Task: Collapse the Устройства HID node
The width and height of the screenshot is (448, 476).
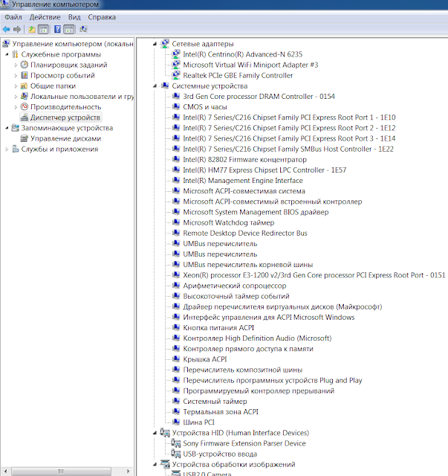Action: 155,433
